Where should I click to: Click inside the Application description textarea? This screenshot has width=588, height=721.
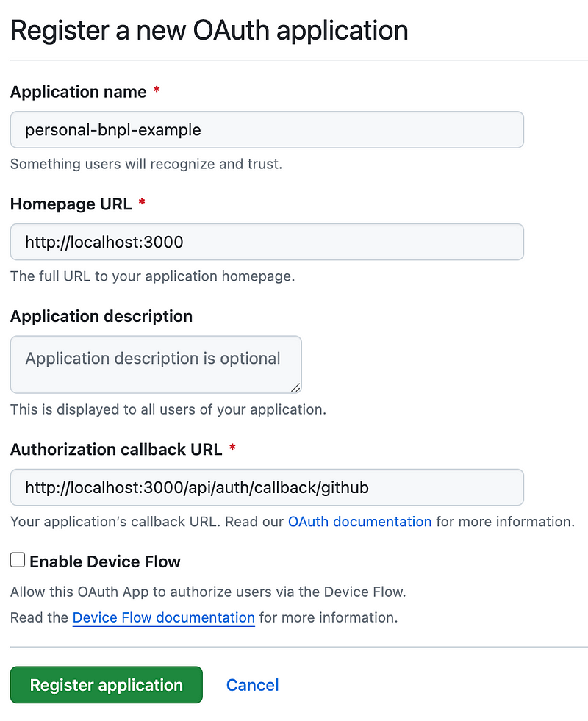pyautogui.click(x=155, y=364)
